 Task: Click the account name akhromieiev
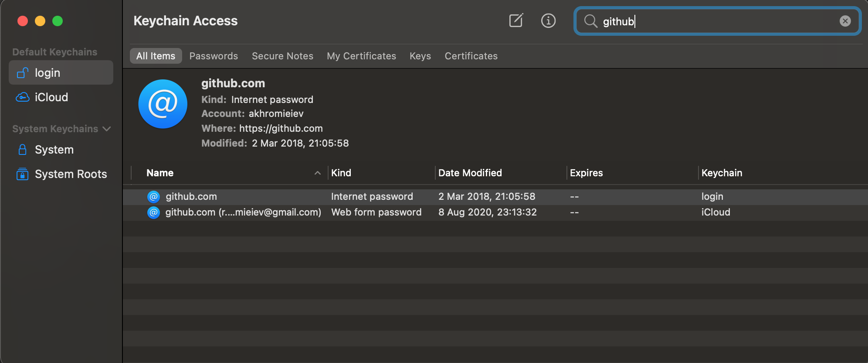[276, 113]
